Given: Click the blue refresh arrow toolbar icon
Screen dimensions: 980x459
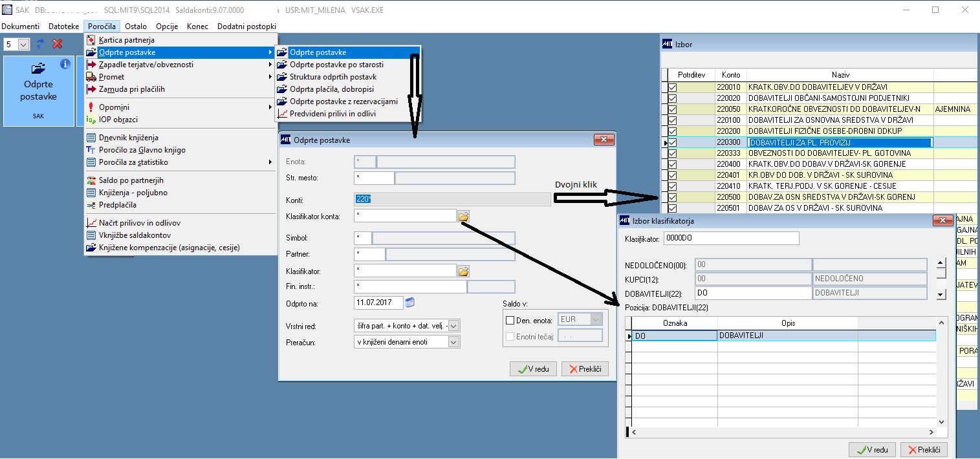Looking at the screenshot, I should tap(41, 43).
